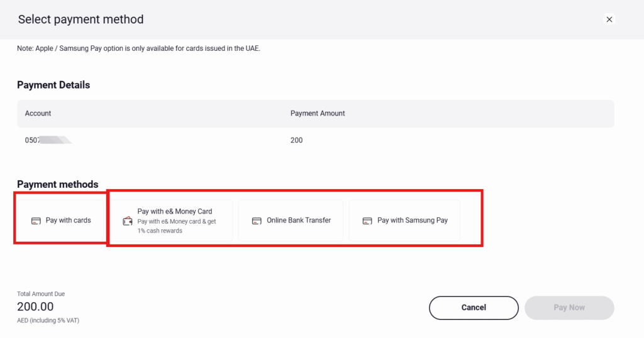Choose Pay with e& Money Card label
The height and width of the screenshot is (338, 644).
[x=175, y=211]
